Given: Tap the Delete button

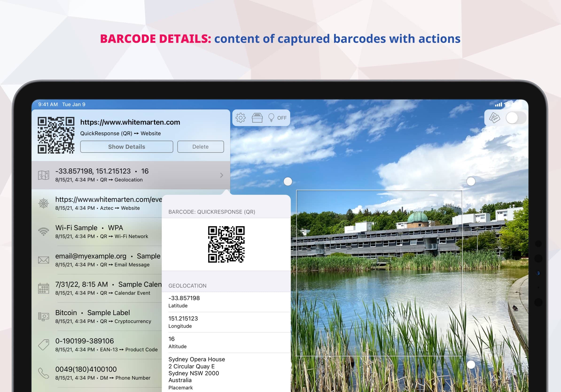Looking at the screenshot, I should (x=200, y=147).
